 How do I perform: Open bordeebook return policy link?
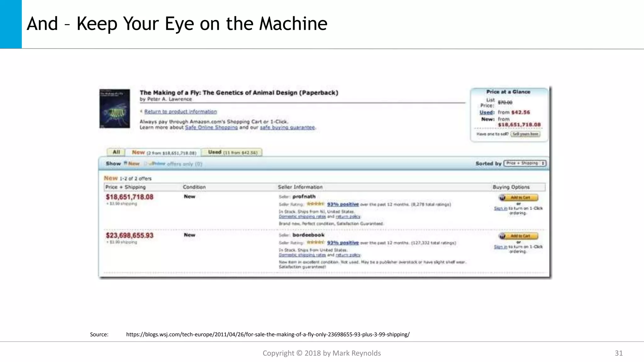pyautogui.click(x=348, y=255)
